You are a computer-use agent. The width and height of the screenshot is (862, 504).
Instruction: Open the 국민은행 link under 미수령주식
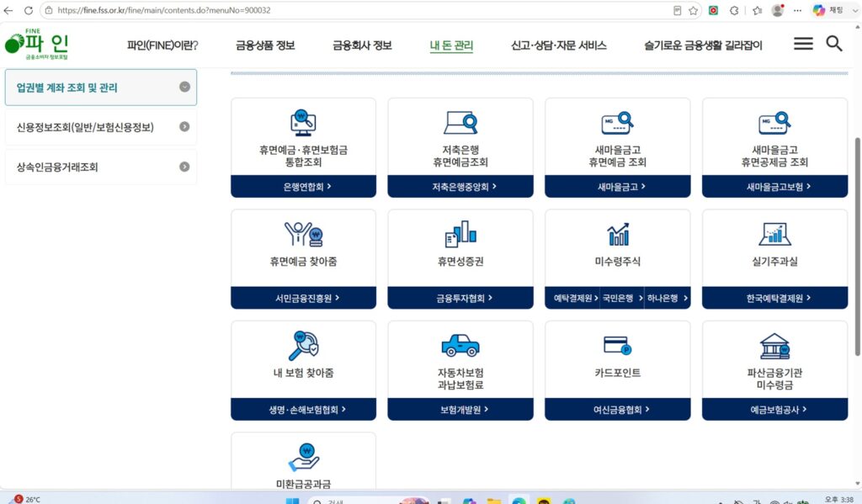[x=622, y=298]
